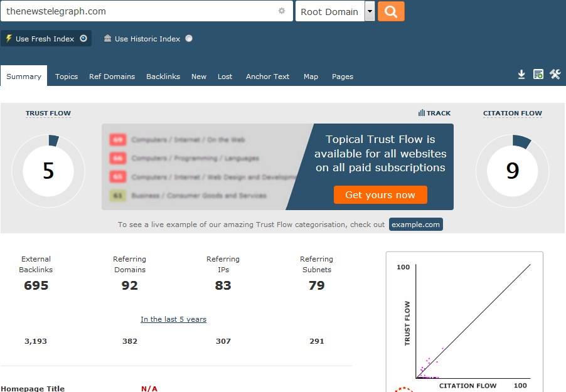Viewport: 566px width, 392px height.
Task: Click the orange search magnifier button
Action: tap(391, 11)
